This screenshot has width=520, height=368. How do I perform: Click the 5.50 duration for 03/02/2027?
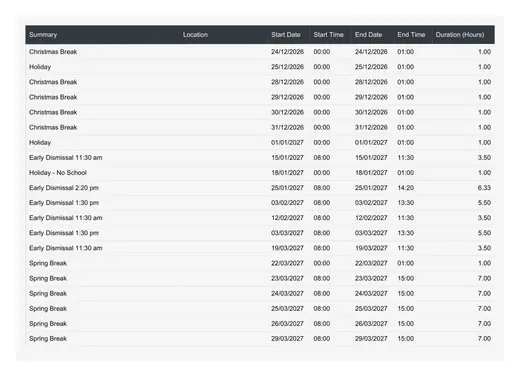[x=484, y=203]
